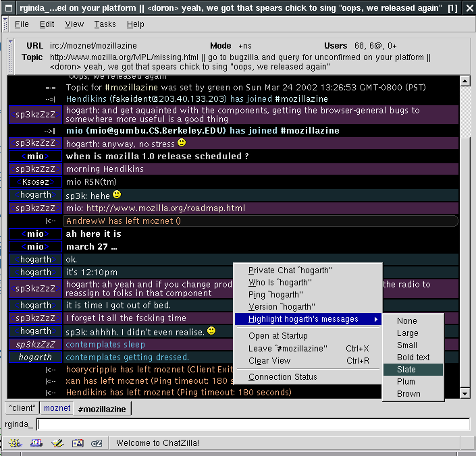This screenshot has width=476, height=456.
Task: Click mio nick beside 'march 27 ...'
Action: [36, 247]
